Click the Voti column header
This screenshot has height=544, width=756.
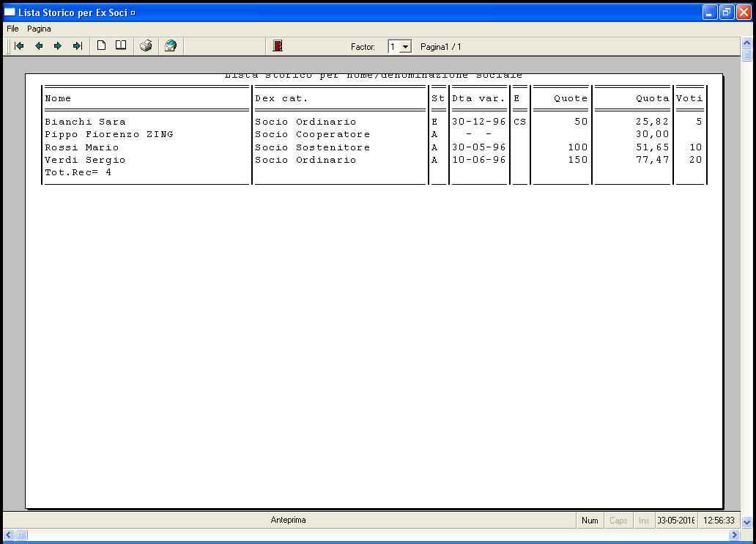(x=689, y=98)
